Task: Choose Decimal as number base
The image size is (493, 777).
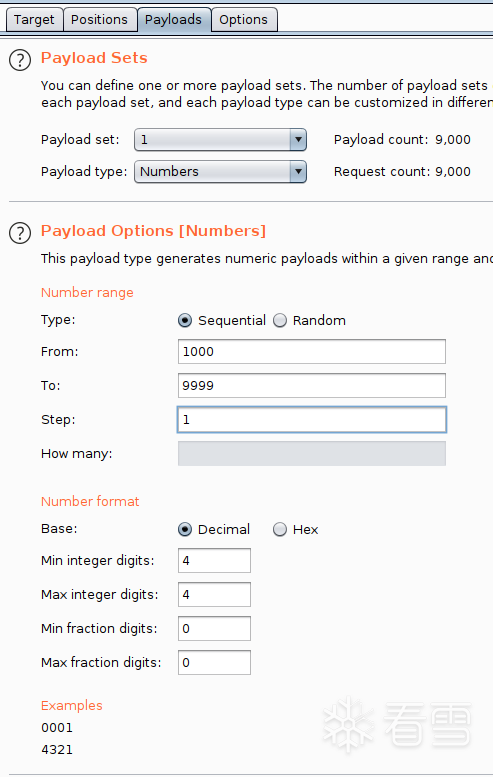Action: click(x=185, y=529)
